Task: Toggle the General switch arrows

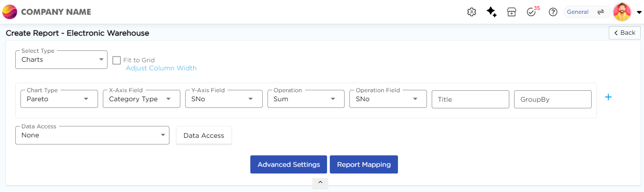Action: coord(601,12)
